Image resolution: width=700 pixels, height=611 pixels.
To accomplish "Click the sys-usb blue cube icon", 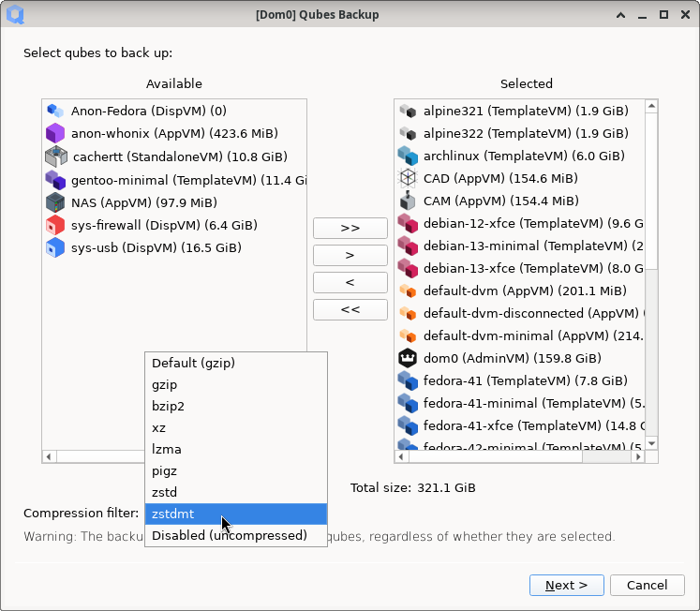I will (55, 247).
